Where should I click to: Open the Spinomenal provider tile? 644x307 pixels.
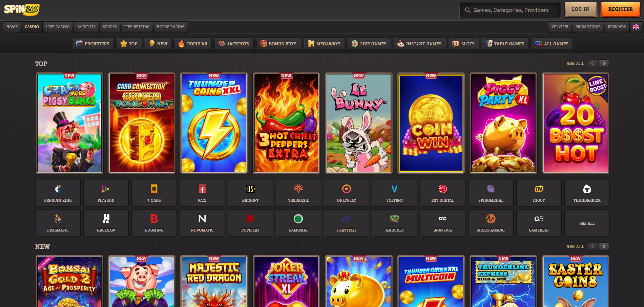click(x=491, y=193)
